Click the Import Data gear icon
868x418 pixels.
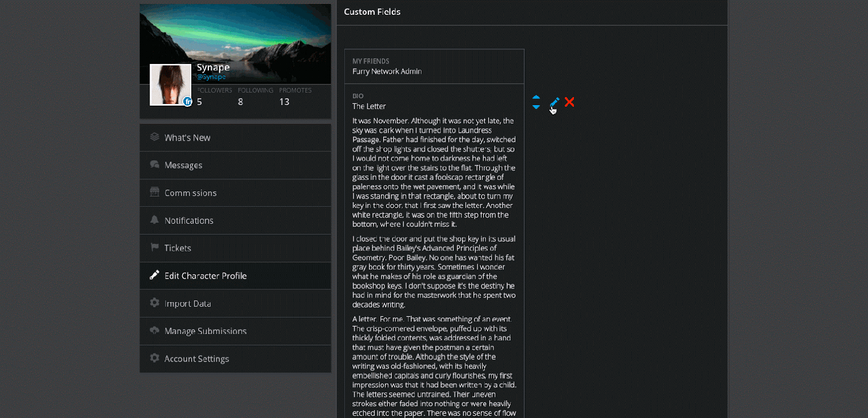click(154, 303)
